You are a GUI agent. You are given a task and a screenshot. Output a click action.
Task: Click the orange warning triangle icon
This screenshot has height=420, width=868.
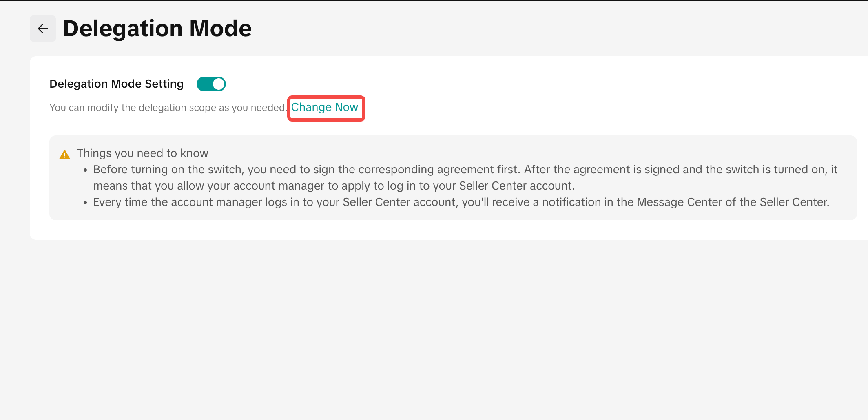65,155
